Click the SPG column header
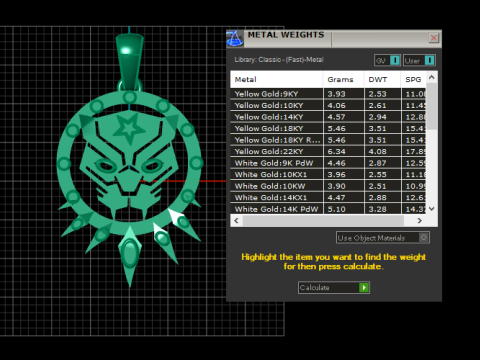Image resolution: width=480 pixels, height=360 pixels. point(413,80)
